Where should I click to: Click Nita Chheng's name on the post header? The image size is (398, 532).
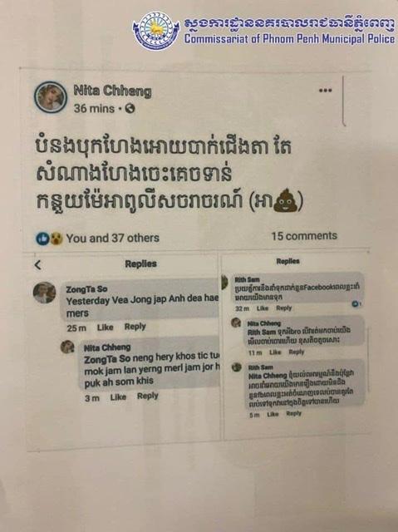coord(112,91)
